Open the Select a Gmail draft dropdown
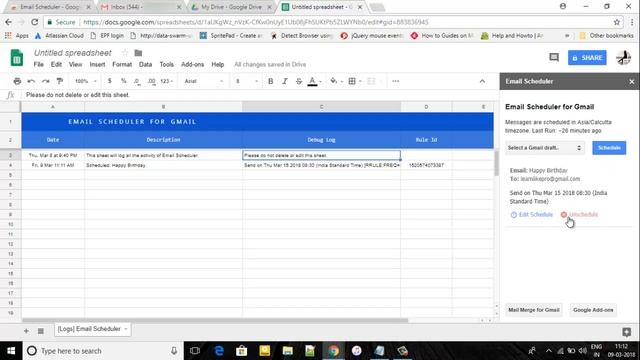 (544, 148)
